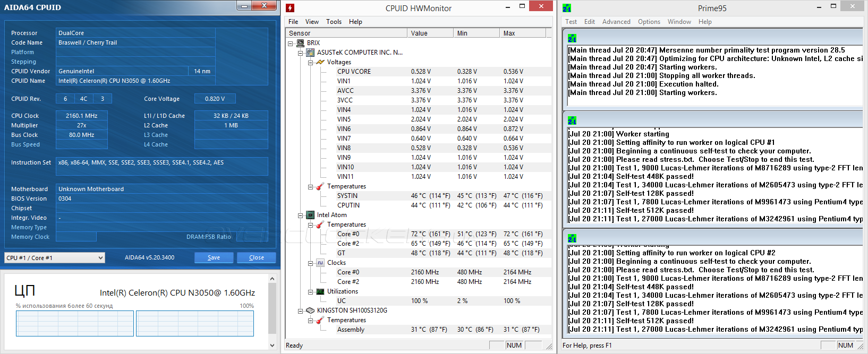Collapse the Utilizations group
Screen dimensions: 868x354
tap(311, 291)
